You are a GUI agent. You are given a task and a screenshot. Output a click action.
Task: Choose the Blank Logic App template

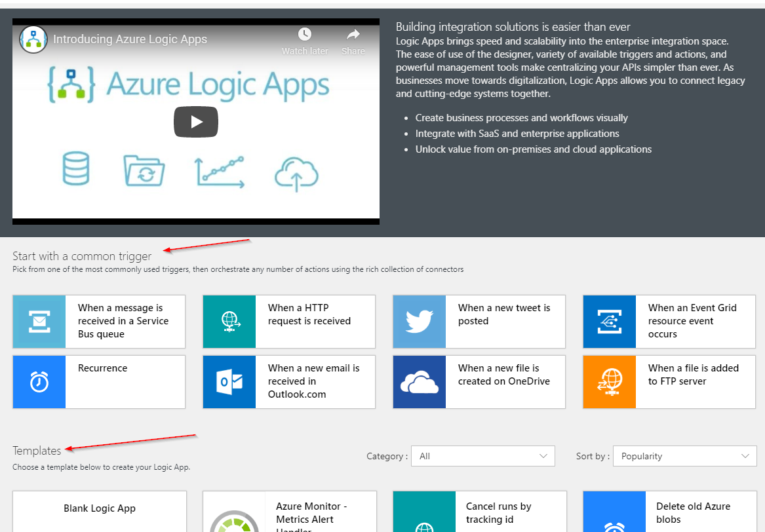click(x=100, y=509)
